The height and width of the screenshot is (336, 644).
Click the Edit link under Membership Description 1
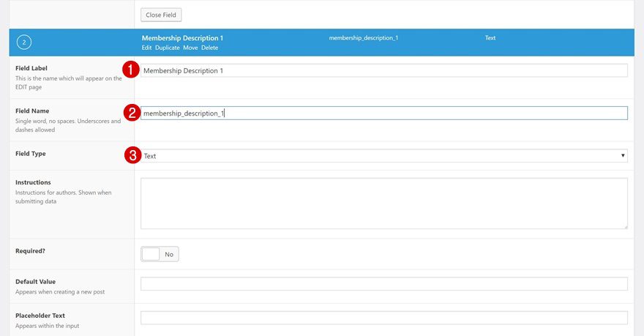coord(146,48)
